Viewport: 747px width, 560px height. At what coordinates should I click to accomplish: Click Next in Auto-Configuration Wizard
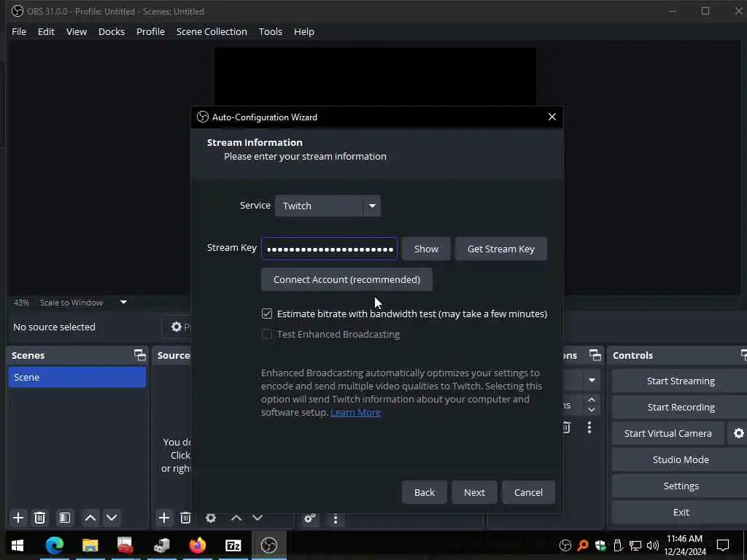pos(474,492)
